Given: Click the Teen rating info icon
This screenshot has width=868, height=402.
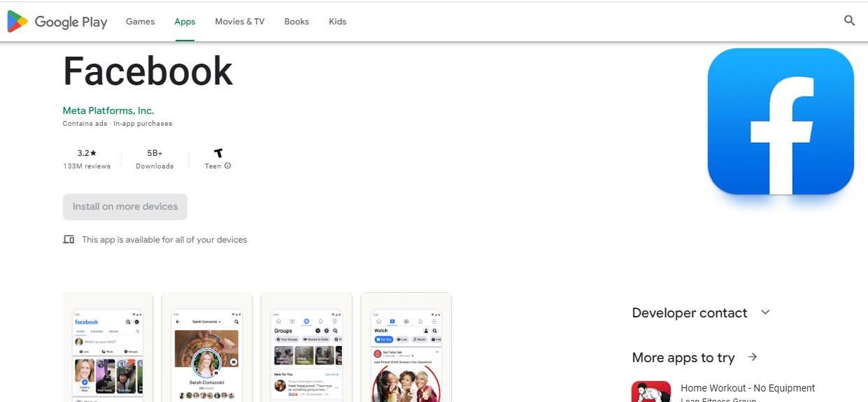Looking at the screenshot, I should 228,166.
